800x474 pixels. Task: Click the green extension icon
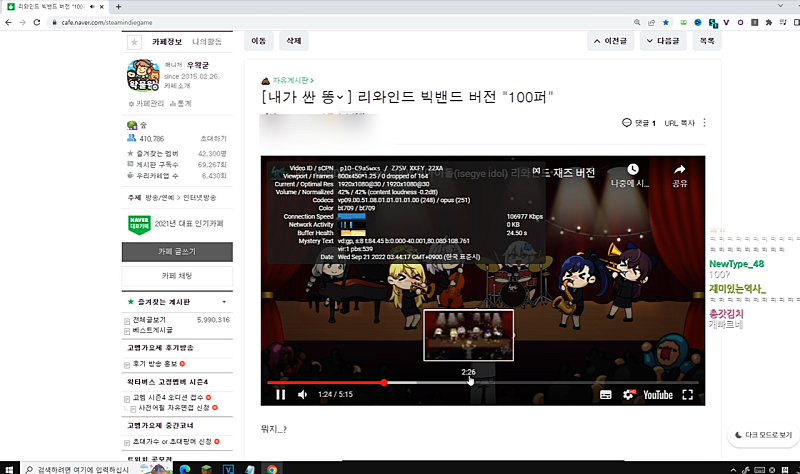point(684,22)
